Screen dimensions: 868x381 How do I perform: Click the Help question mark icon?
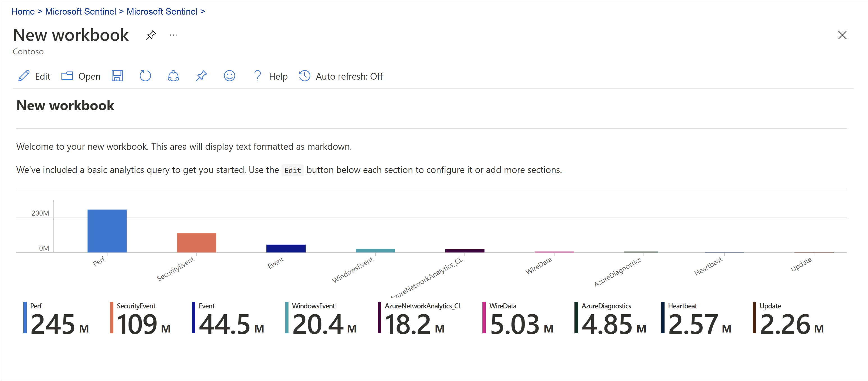(x=257, y=76)
